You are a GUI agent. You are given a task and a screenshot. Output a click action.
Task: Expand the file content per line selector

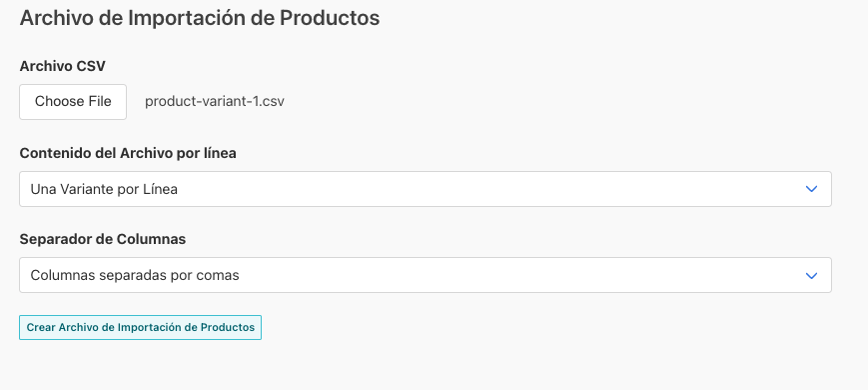point(426,189)
